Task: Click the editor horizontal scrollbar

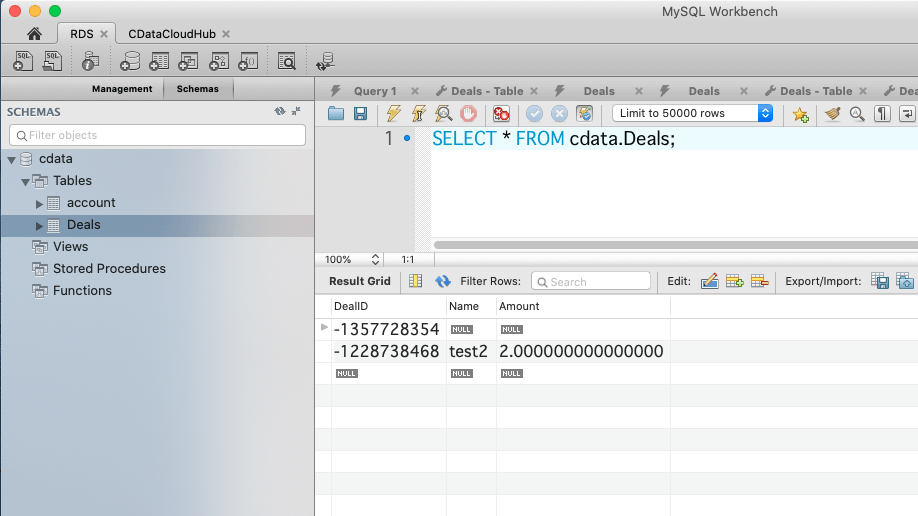Action: coord(675,245)
